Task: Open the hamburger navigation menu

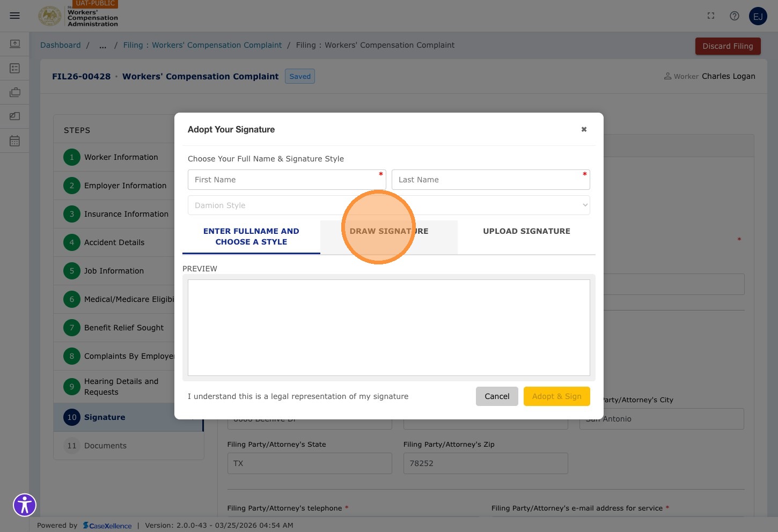Action: click(x=14, y=16)
